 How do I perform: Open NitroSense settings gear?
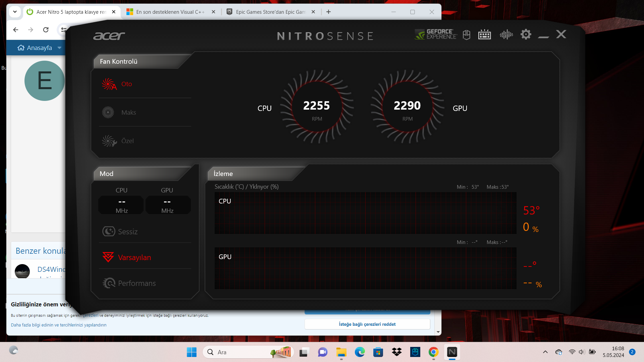(x=526, y=34)
